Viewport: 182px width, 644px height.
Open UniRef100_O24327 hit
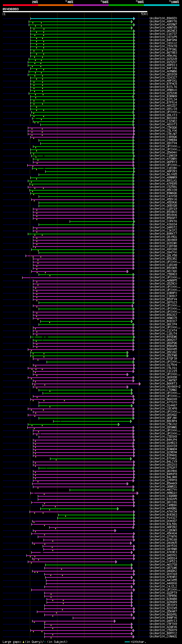pos(163,78)
